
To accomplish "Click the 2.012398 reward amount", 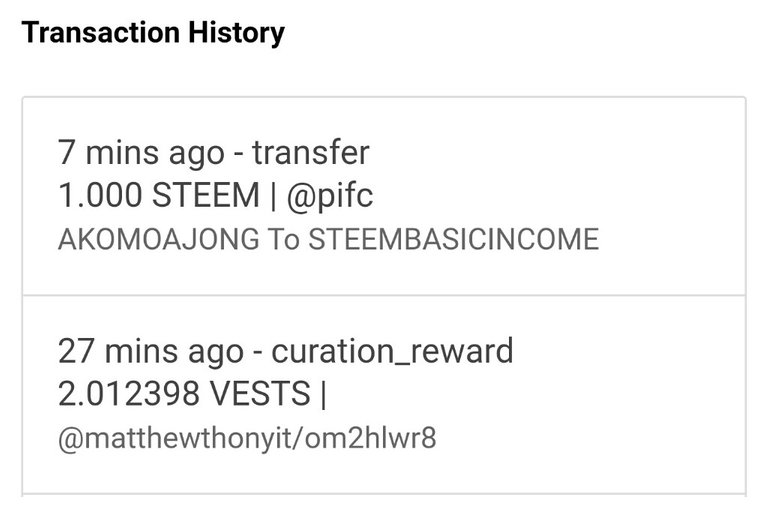I will click(129, 394).
